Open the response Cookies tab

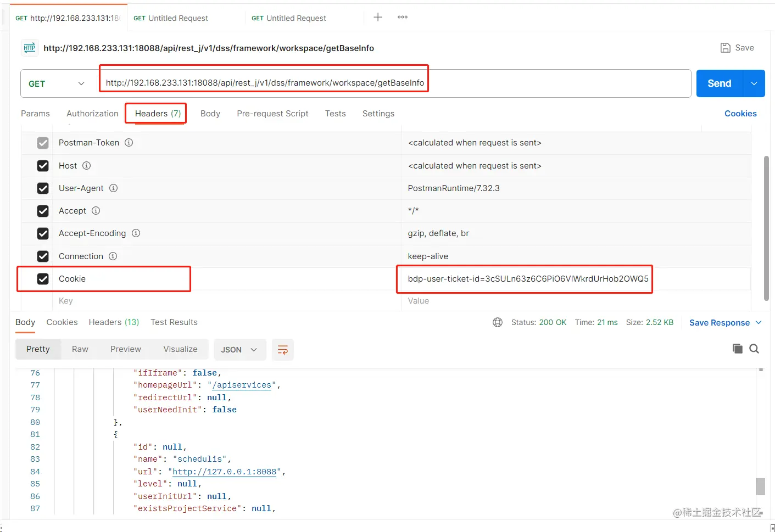click(x=62, y=322)
